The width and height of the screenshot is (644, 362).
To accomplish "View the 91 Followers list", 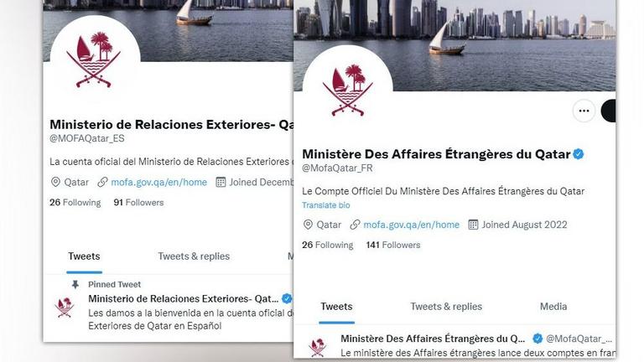I will pyautogui.click(x=138, y=202).
